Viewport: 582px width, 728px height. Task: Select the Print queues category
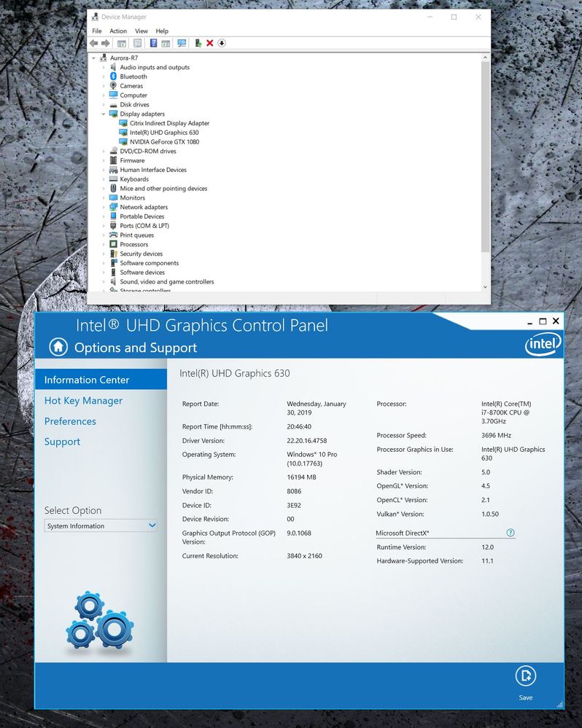point(136,235)
